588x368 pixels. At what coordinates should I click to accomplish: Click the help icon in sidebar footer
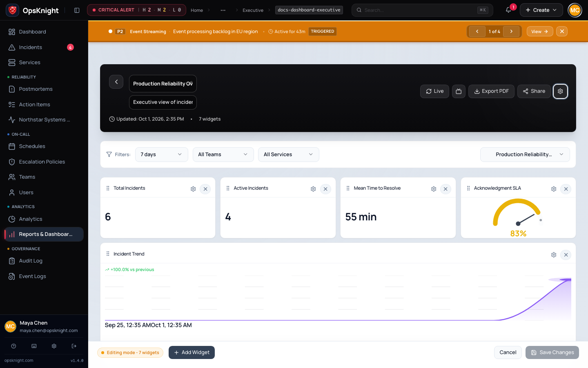coord(13,346)
